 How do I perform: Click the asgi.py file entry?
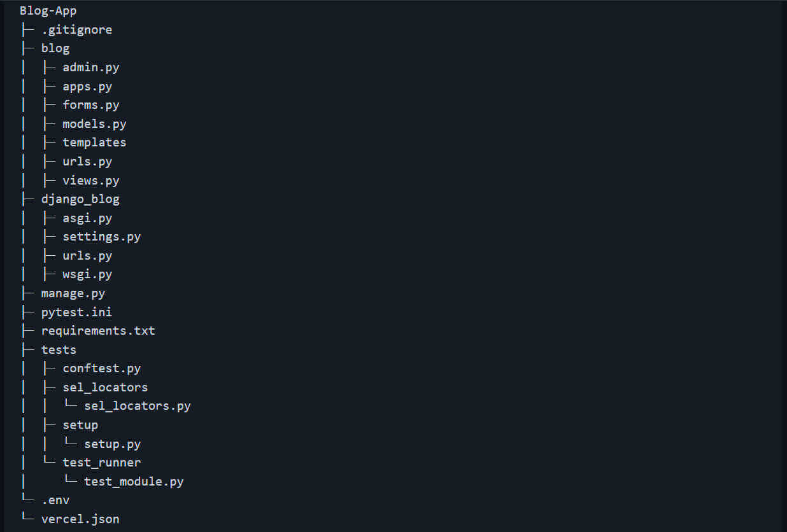[x=87, y=218]
